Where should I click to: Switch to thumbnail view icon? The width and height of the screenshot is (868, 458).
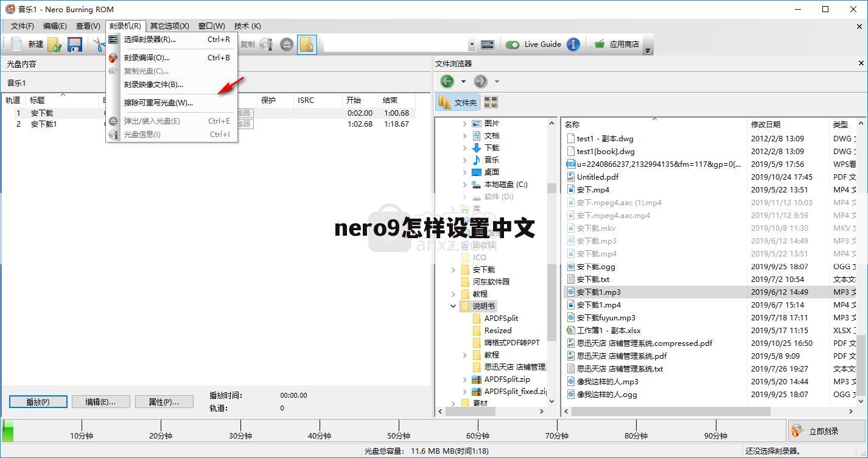[491, 102]
